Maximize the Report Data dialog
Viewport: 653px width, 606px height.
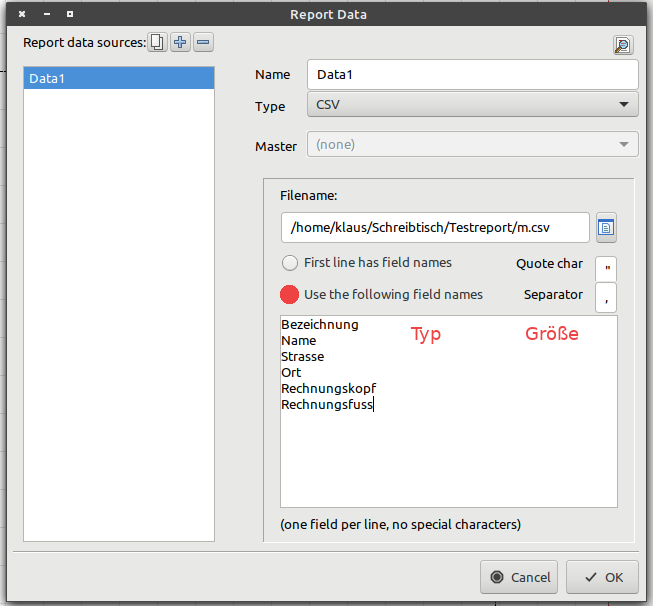coord(69,14)
